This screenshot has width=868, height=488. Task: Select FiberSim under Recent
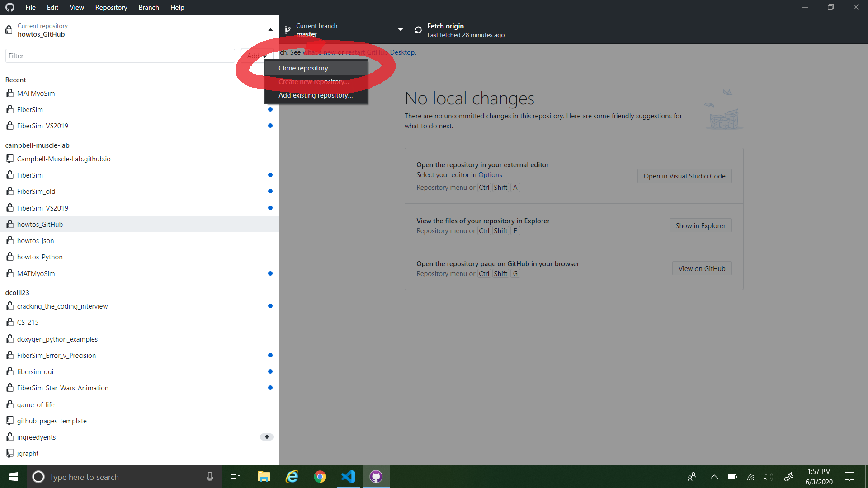point(139,109)
